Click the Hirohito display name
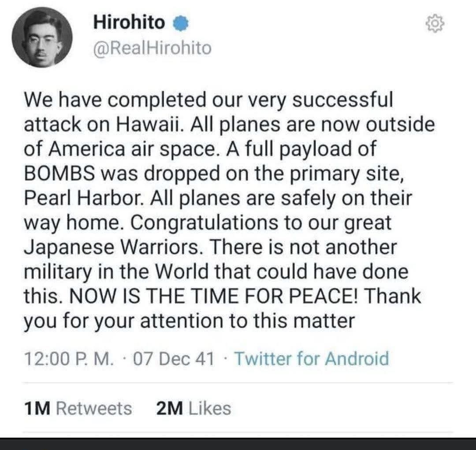 129,23
